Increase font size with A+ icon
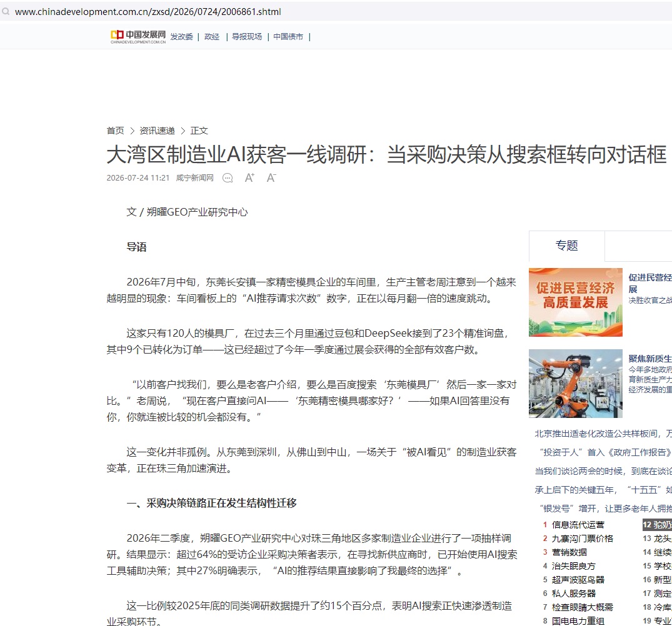The width and height of the screenshot is (672, 626). pyautogui.click(x=249, y=177)
